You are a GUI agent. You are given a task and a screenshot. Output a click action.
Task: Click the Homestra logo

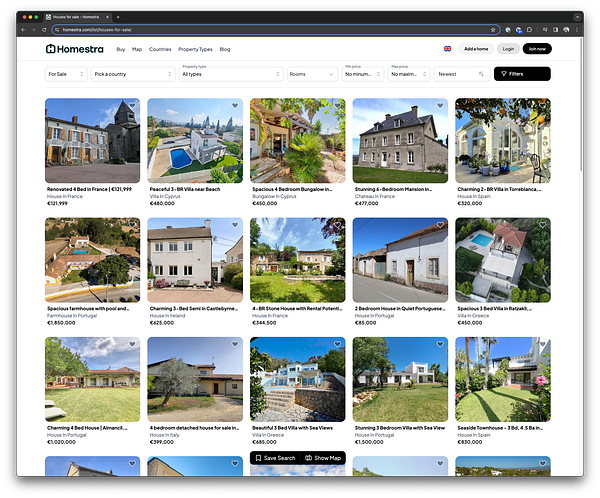[75, 49]
